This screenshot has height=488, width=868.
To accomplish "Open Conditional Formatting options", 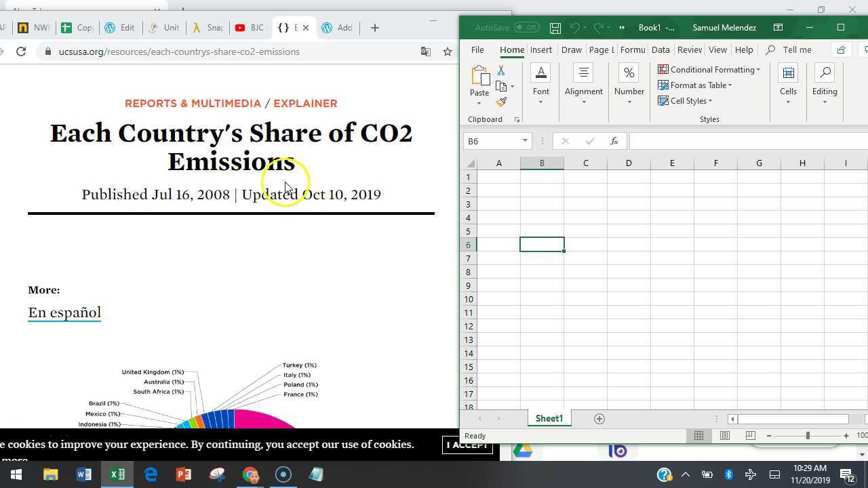I will pyautogui.click(x=709, y=69).
